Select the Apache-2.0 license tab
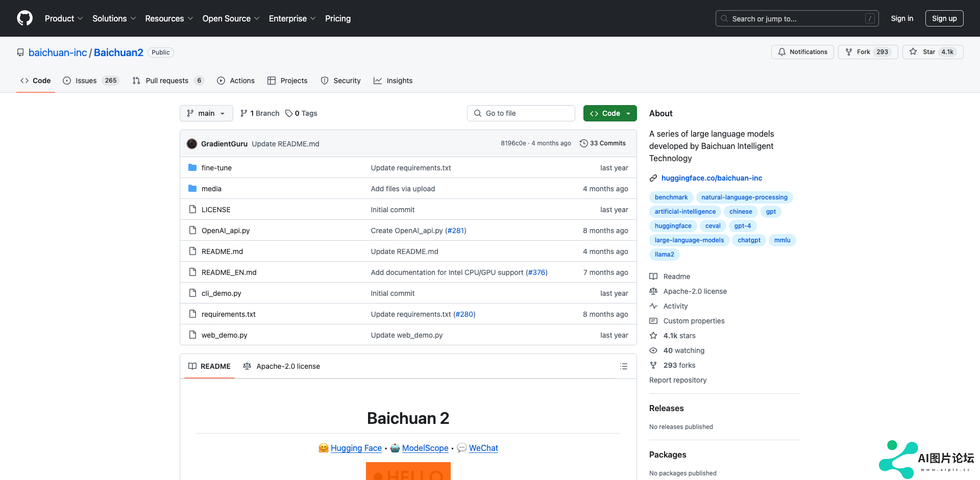980x480 pixels. 282,366
